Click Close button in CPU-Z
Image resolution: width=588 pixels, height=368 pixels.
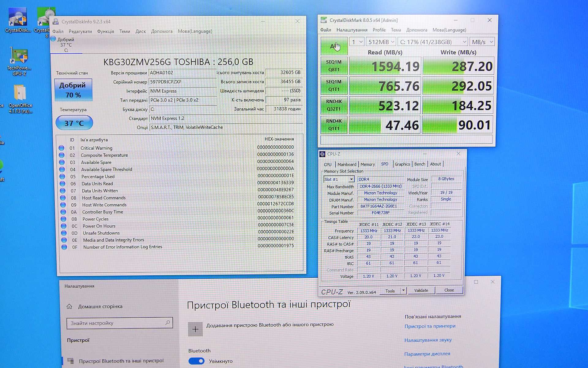[x=449, y=290]
